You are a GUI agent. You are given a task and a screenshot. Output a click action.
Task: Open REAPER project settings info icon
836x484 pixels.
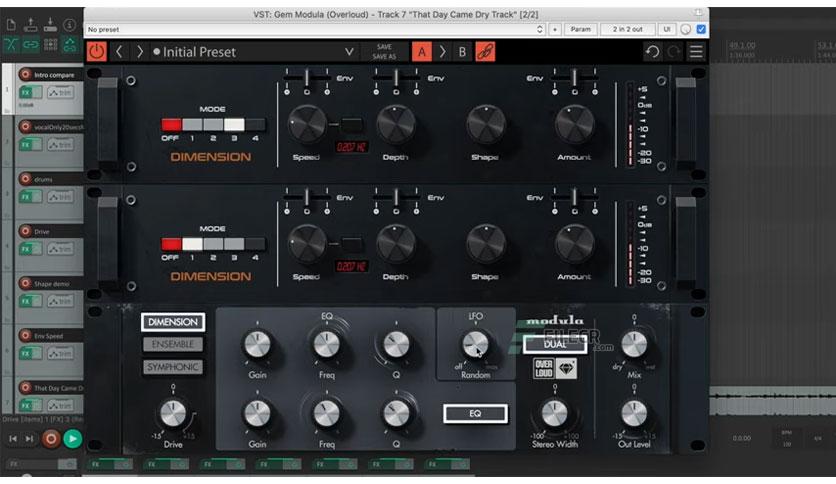point(69,25)
